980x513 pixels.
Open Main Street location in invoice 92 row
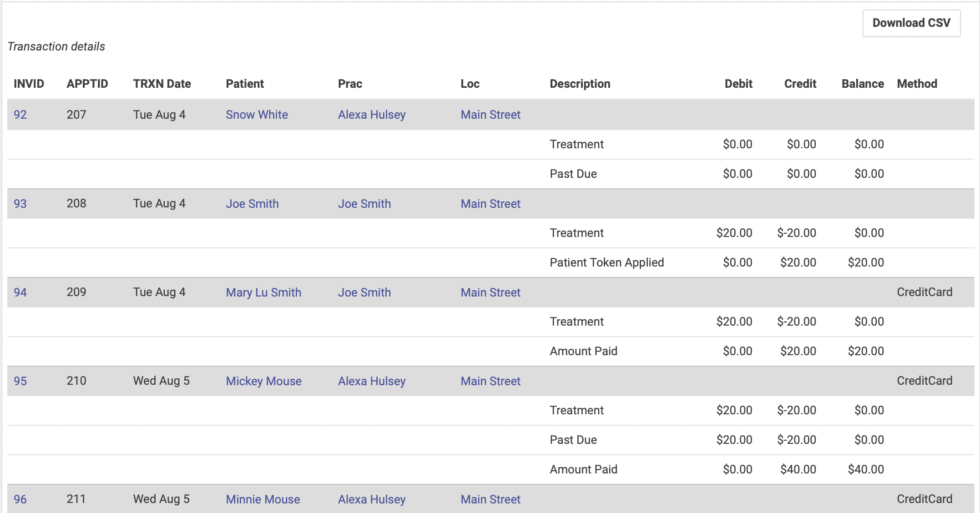tap(490, 115)
